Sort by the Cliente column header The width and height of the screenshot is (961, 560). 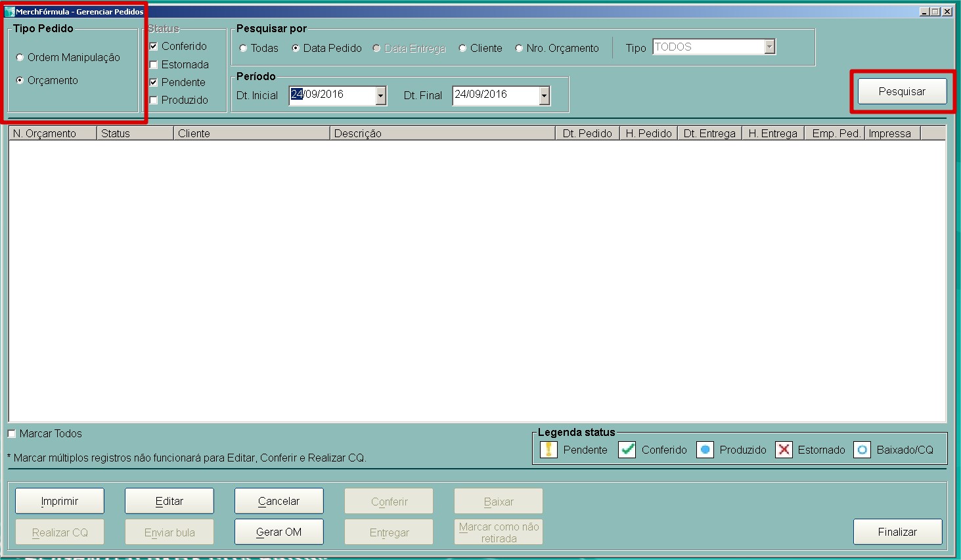tap(252, 133)
